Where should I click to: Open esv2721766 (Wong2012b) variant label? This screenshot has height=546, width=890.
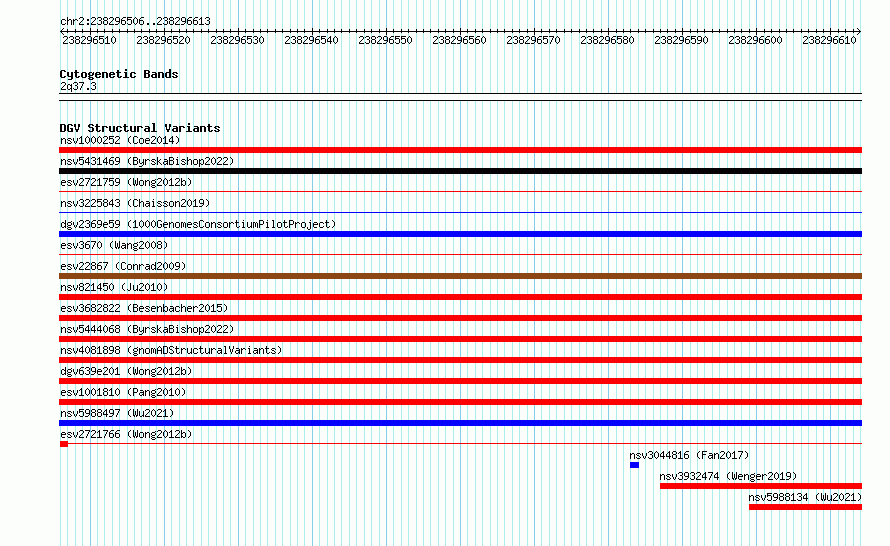tap(126, 434)
